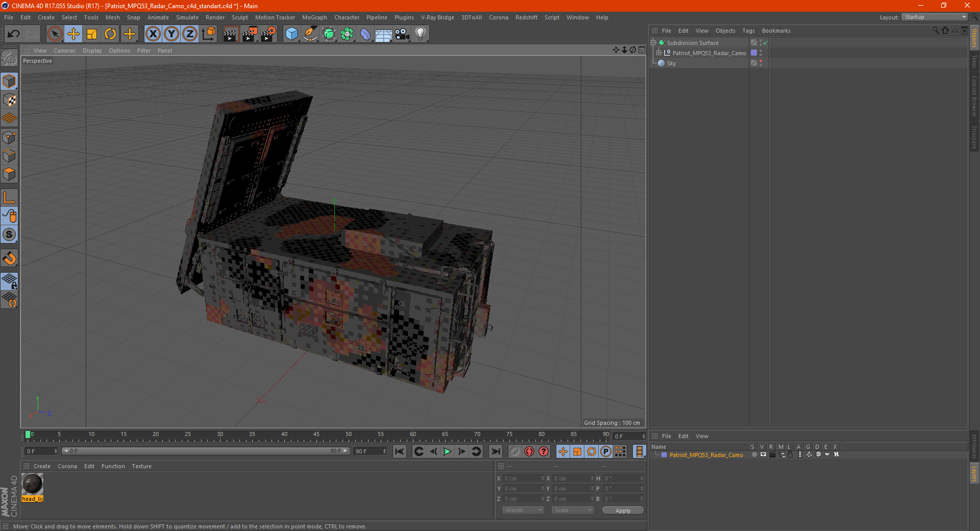980x531 pixels.
Task: Switch to Polygons mode
Action: click(9, 174)
